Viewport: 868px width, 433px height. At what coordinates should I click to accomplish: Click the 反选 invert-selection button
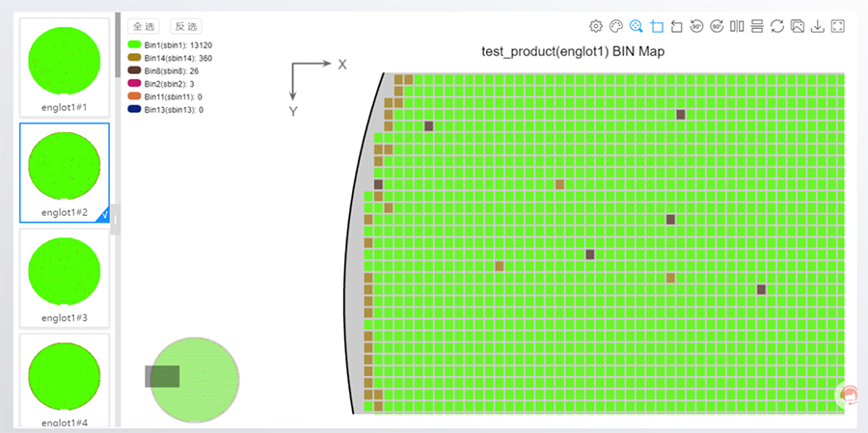(186, 27)
